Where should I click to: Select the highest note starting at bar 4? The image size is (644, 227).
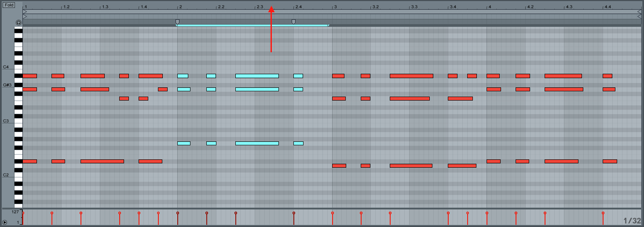point(493,76)
